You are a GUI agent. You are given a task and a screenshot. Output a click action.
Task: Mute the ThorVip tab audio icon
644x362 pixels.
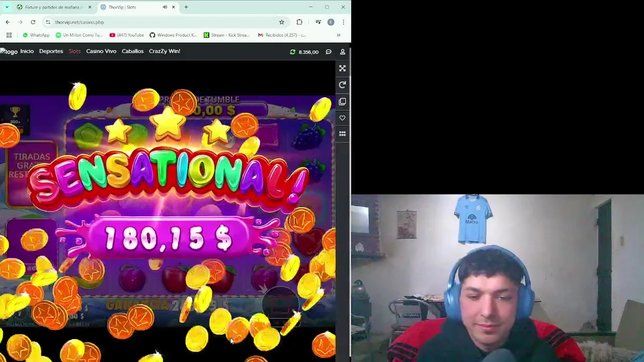[165, 7]
